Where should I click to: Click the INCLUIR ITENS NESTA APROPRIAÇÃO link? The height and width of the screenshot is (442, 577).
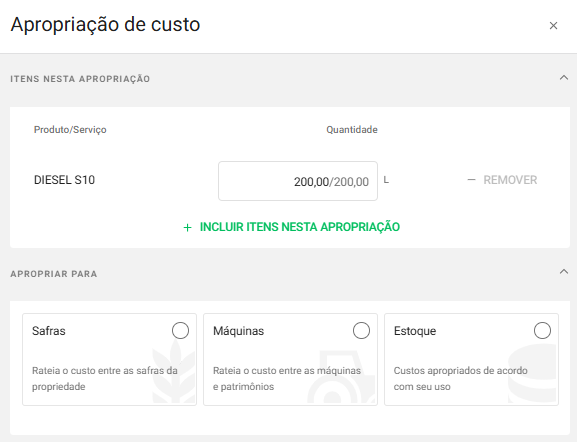pyautogui.click(x=300, y=227)
